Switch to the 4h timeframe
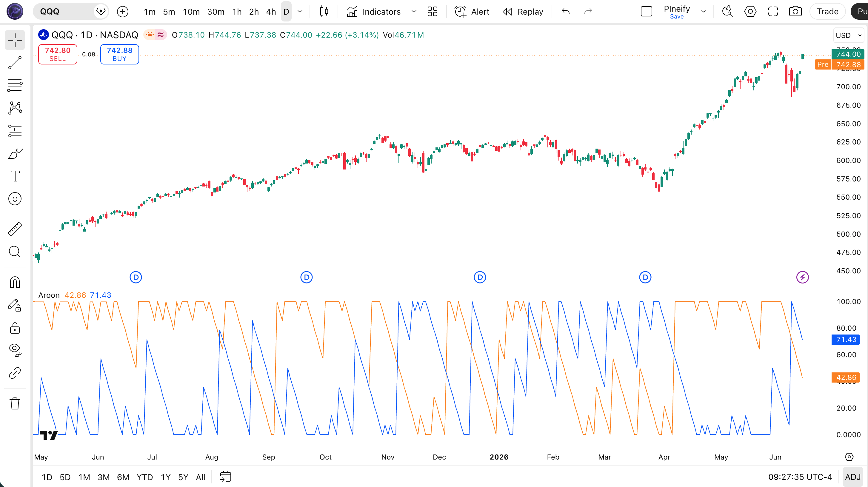Viewport: 868px width, 487px height. (x=271, y=12)
